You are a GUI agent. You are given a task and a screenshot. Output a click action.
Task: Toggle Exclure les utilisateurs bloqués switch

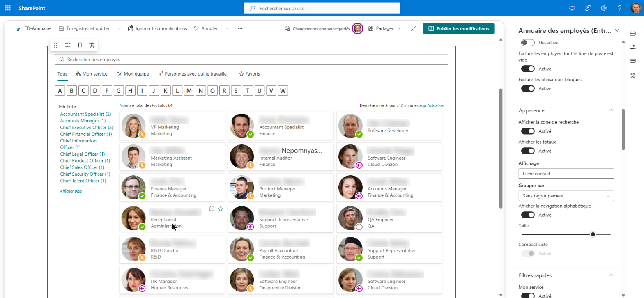pyautogui.click(x=528, y=88)
